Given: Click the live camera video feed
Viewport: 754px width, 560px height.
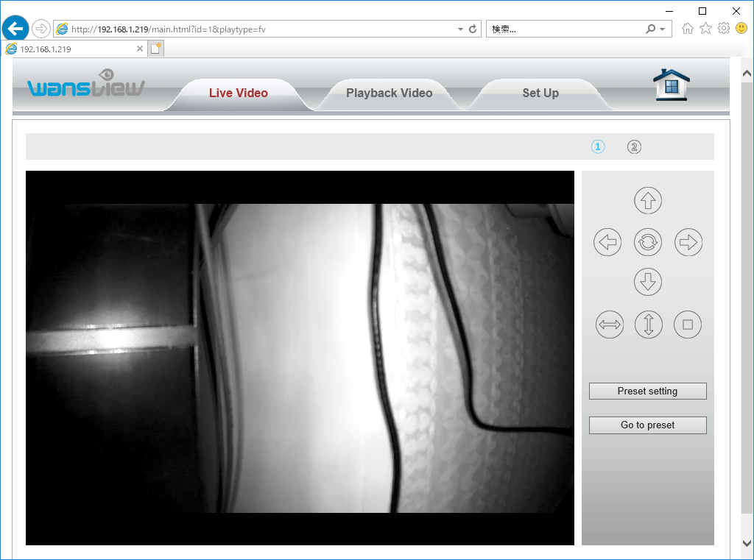Looking at the screenshot, I should click(300, 358).
